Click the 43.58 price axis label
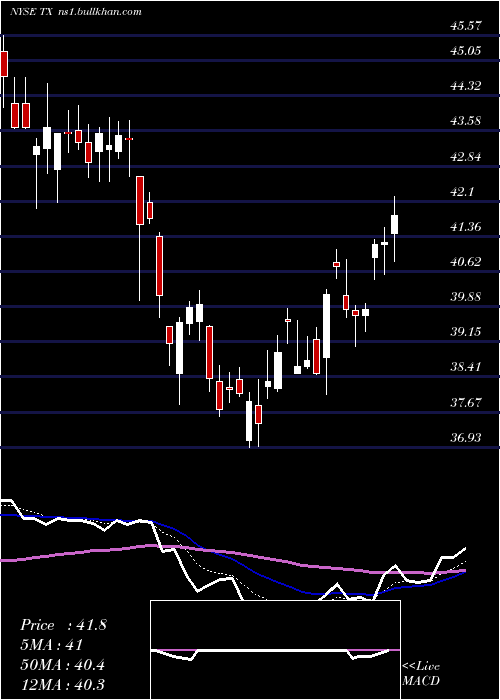Screen dimensions: 500x700 click(x=466, y=121)
